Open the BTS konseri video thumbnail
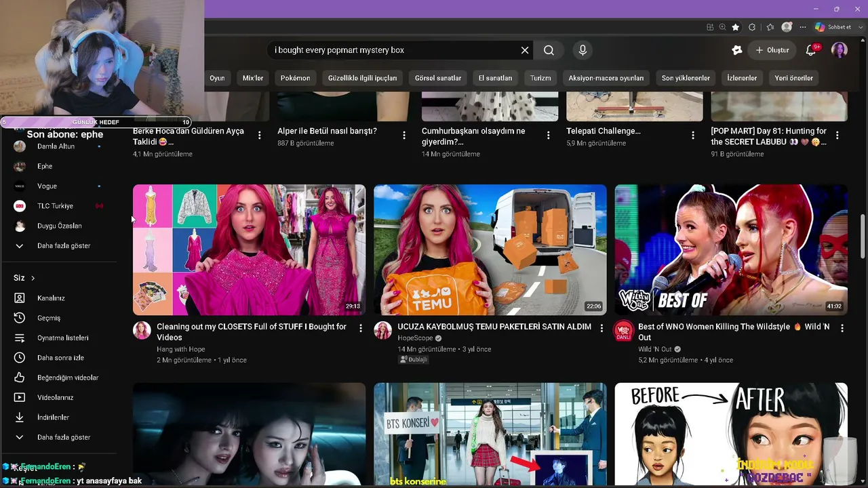Screen dimensions: 868x488 click(490, 434)
